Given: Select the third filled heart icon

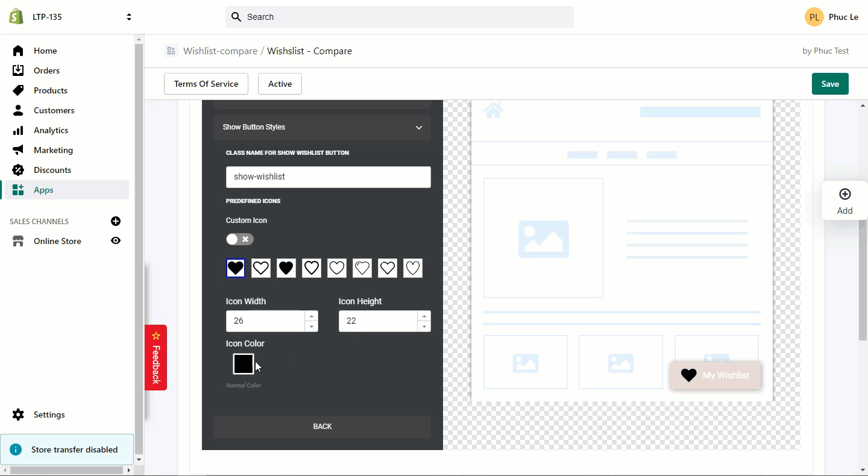Looking at the screenshot, I should click(x=286, y=268).
